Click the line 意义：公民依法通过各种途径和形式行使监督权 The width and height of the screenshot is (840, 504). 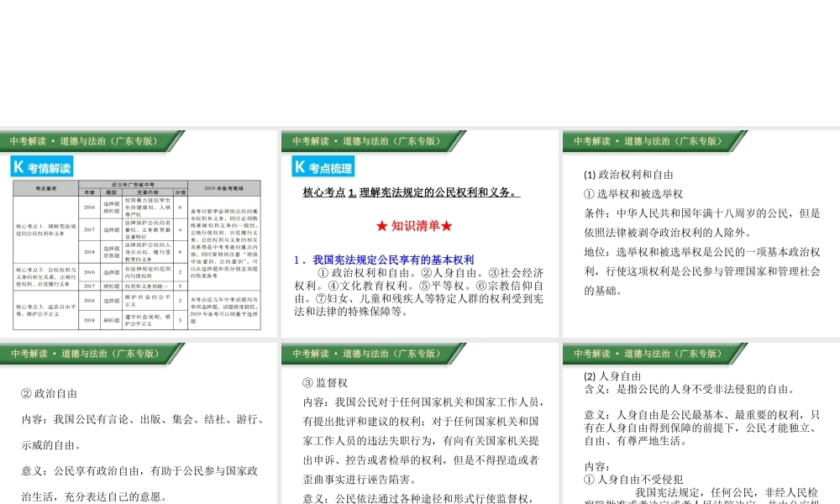click(417, 499)
